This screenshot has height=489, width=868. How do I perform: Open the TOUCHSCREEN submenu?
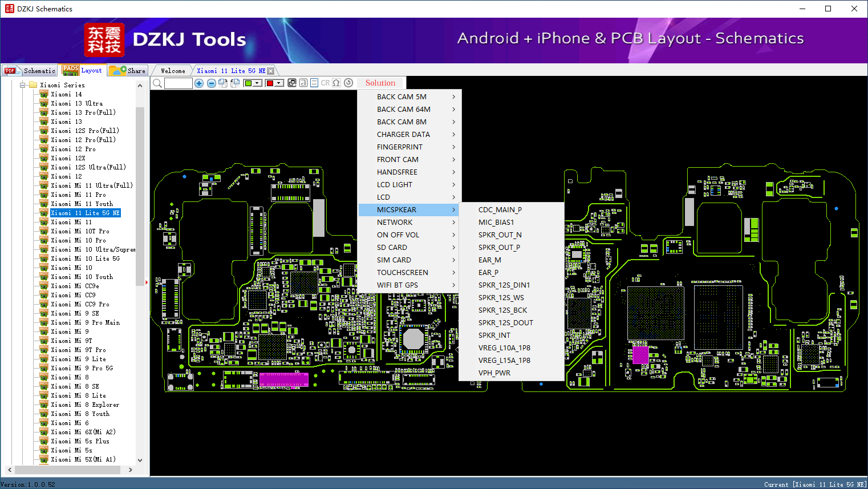409,273
